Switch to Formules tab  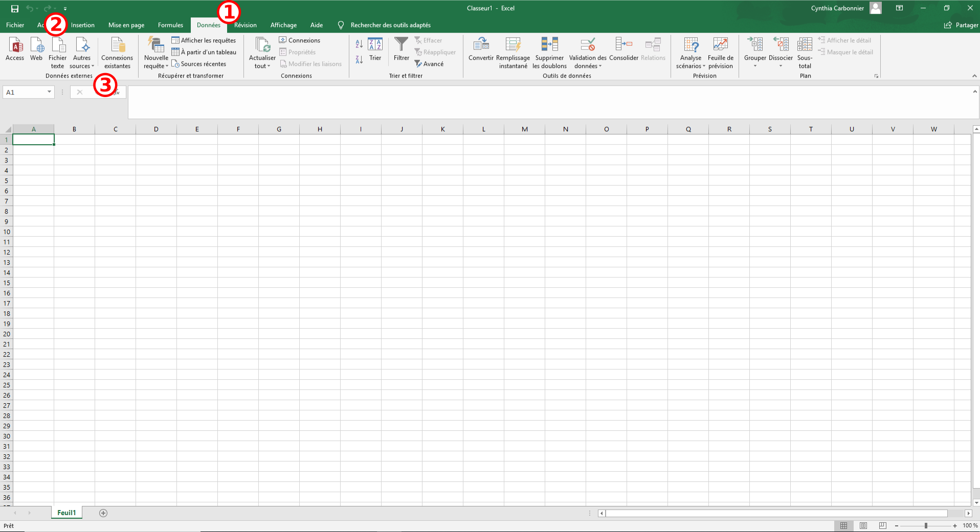pos(170,25)
